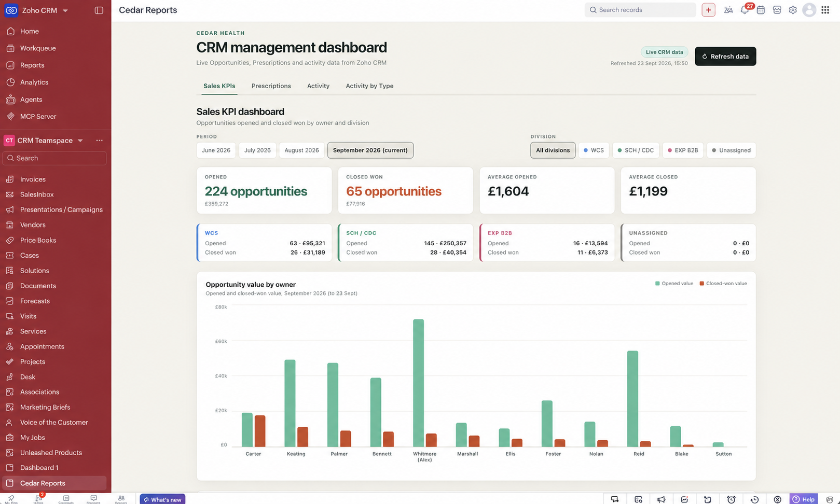The image size is (840, 504).
Task: Click the sidebar Search input
Action: 54,158
